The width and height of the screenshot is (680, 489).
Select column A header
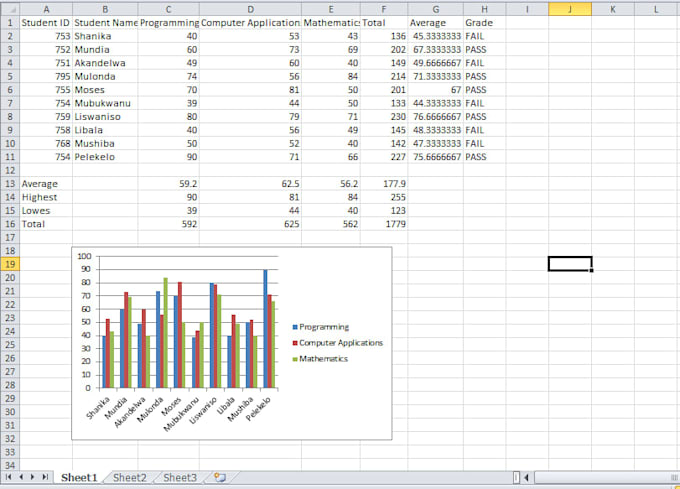tap(46, 9)
